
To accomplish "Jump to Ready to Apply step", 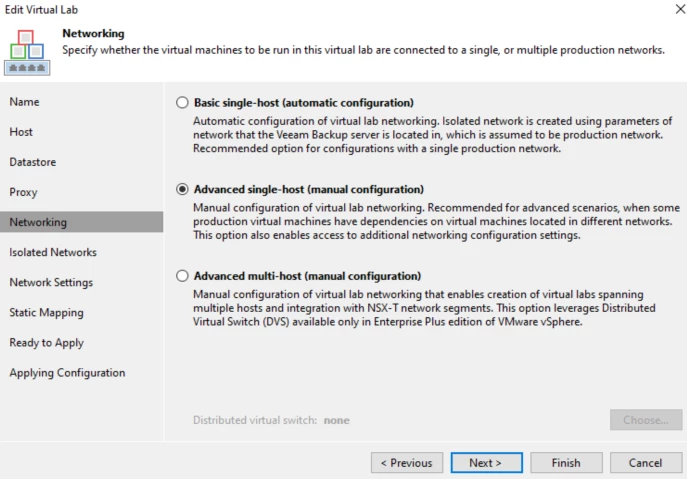I will click(x=46, y=343).
